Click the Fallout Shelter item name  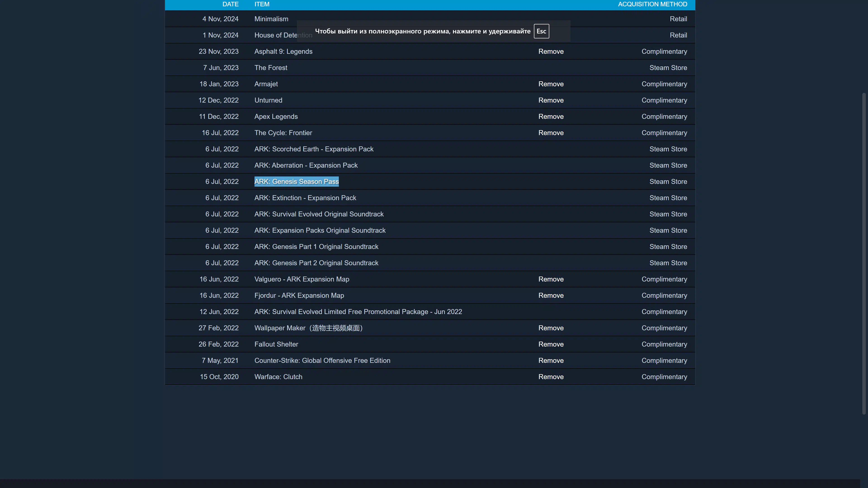coord(276,344)
